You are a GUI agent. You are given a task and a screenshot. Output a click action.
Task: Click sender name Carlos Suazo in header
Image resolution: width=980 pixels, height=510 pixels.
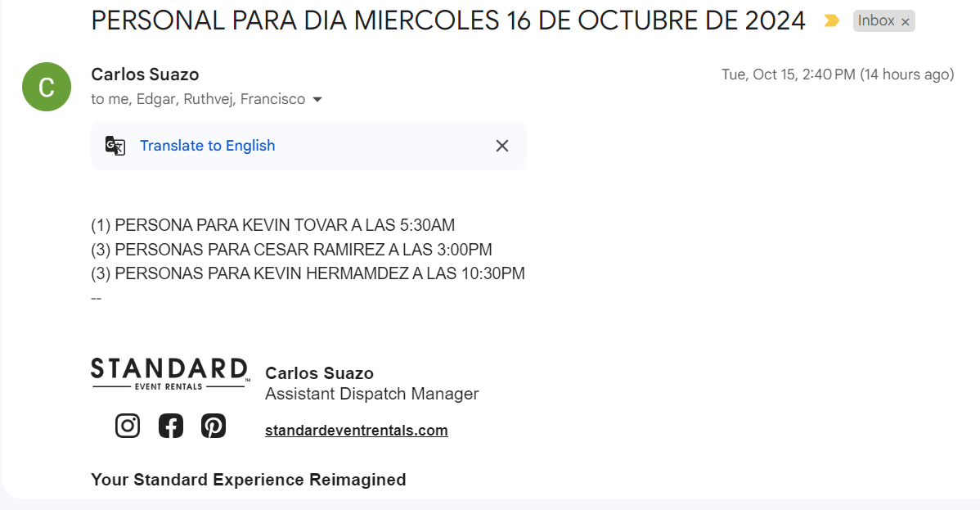[x=145, y=74]
